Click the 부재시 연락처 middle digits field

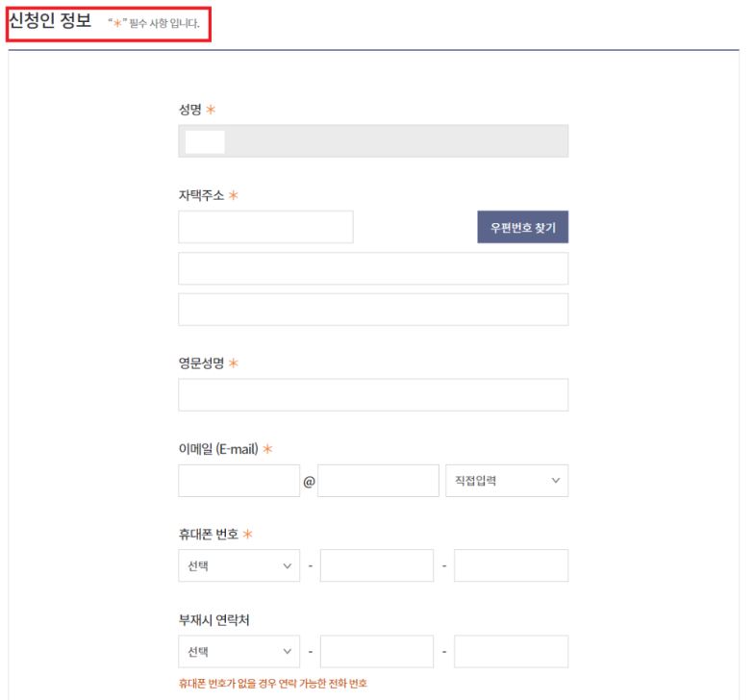click(377, 652)
